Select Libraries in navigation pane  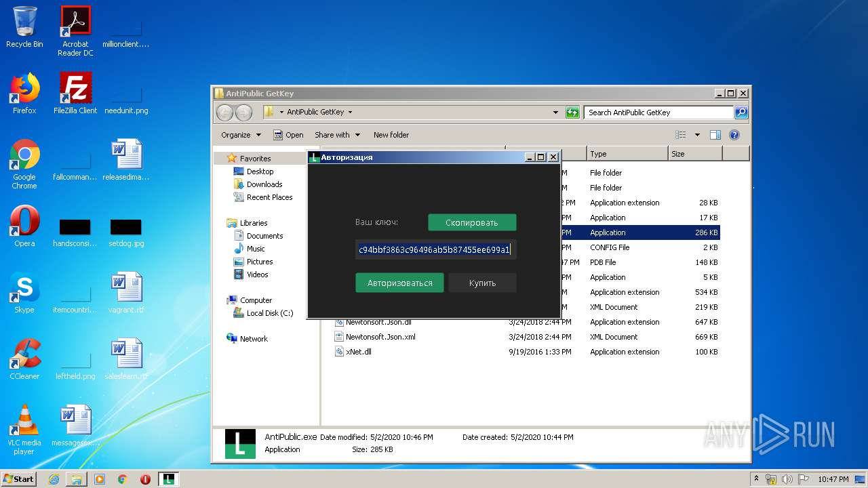point(254,223)
